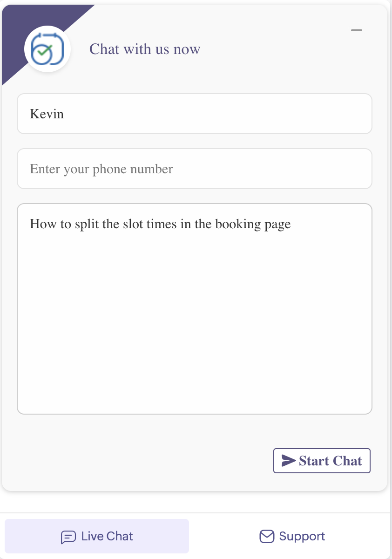
Task: Click the 'Start Chat' label text
Action: (331, 461)
